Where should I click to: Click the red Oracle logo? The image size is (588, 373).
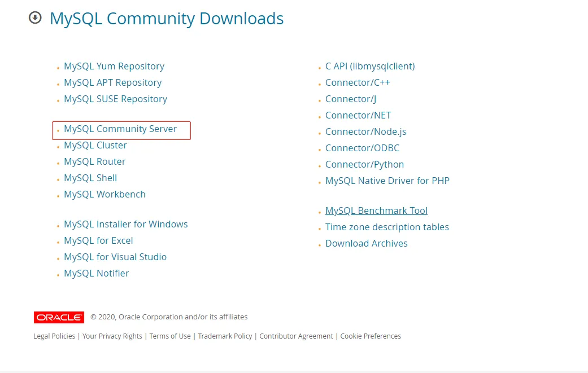point(59,318)
